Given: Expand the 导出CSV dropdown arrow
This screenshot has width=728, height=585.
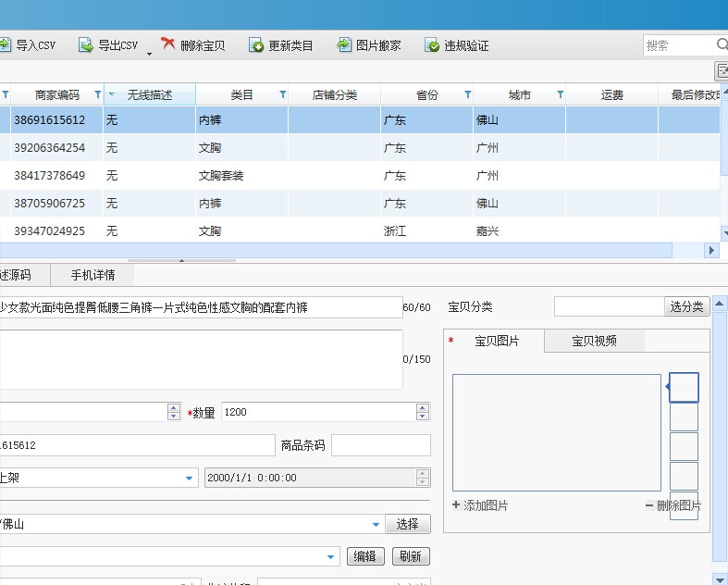Looking at the screenshot, I should (149, 54).
